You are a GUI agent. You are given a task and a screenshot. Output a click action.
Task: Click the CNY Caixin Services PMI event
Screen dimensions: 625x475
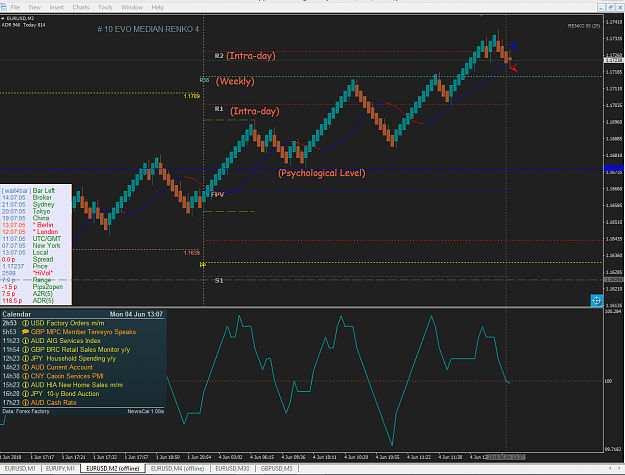67,376
